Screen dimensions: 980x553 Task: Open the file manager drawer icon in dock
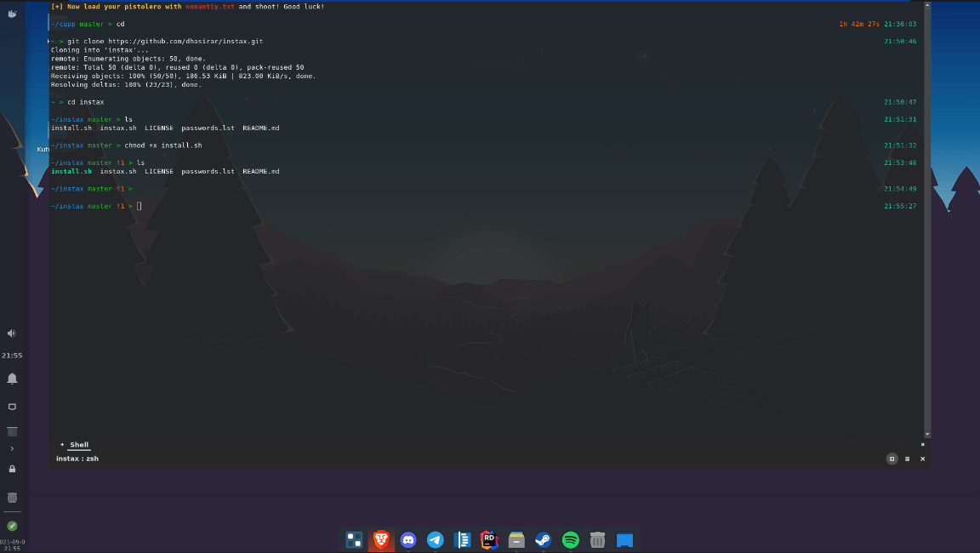(516, 540)
